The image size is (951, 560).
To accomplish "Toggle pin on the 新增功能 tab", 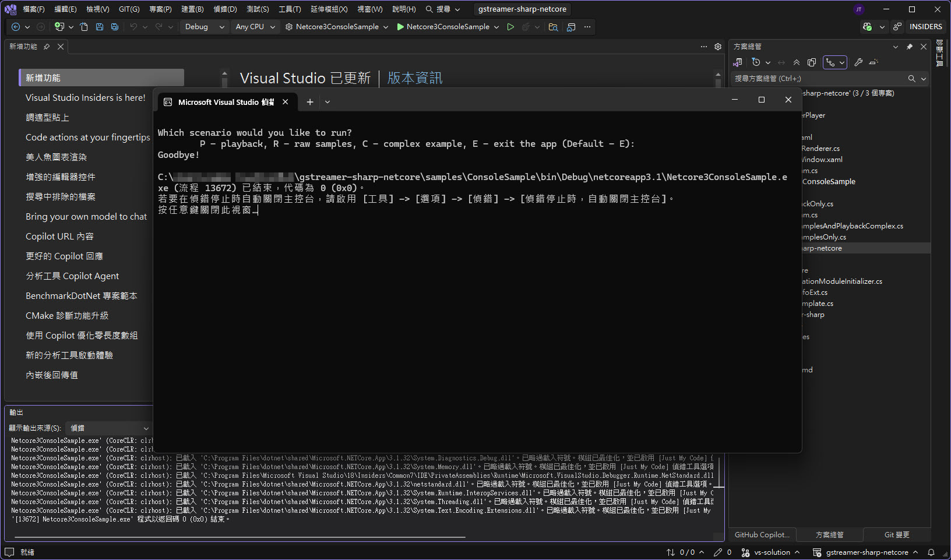I will tap(47, 47).
